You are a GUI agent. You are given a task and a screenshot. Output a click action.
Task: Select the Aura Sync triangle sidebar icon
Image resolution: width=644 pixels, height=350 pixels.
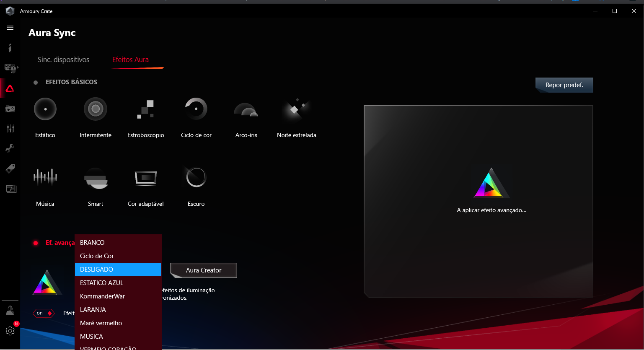tap(10, 88)
